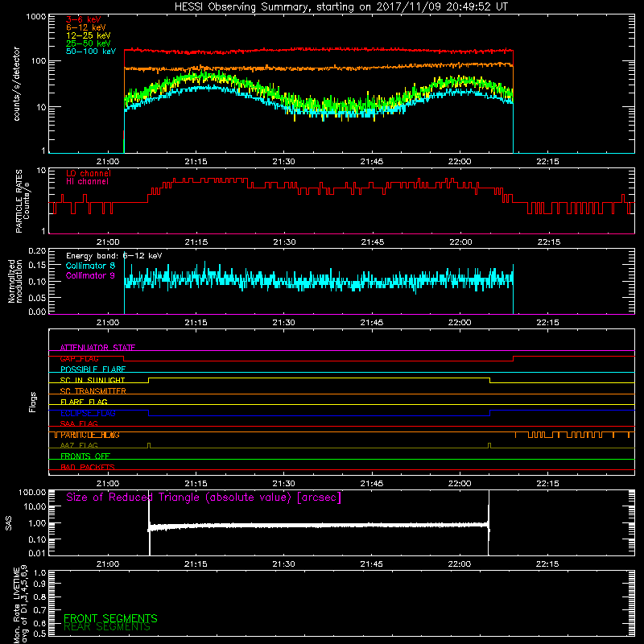
Task: Click the LO channel legend label
Action: (x=89, y=173)
